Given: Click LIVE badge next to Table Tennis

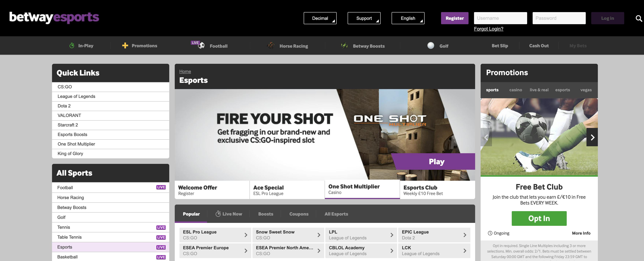Looking at the screenshot, I should pos(161,237).
